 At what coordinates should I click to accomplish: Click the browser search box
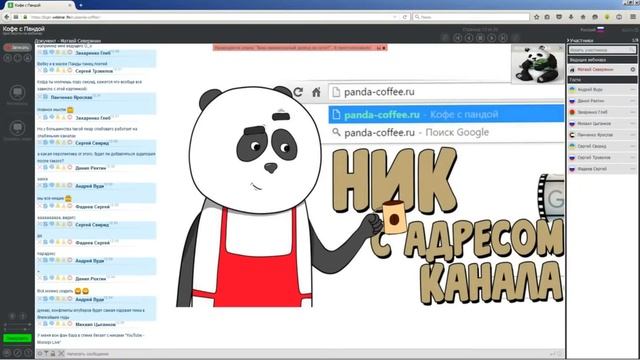[471, 17]
